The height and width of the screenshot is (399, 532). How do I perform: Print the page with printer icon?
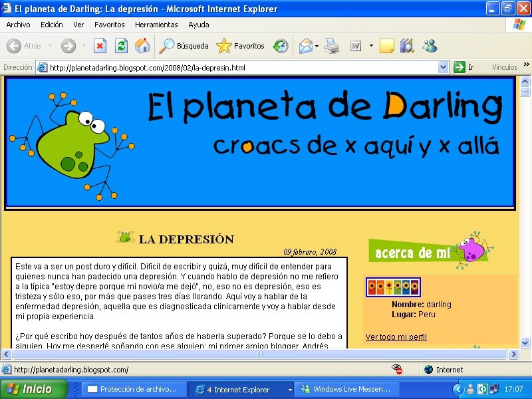pyautogui.click(x=332, y=46)
